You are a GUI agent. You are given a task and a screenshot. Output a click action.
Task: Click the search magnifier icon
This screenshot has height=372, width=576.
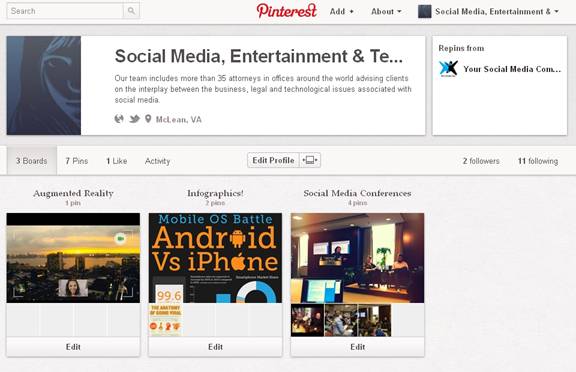pos(131,11)
